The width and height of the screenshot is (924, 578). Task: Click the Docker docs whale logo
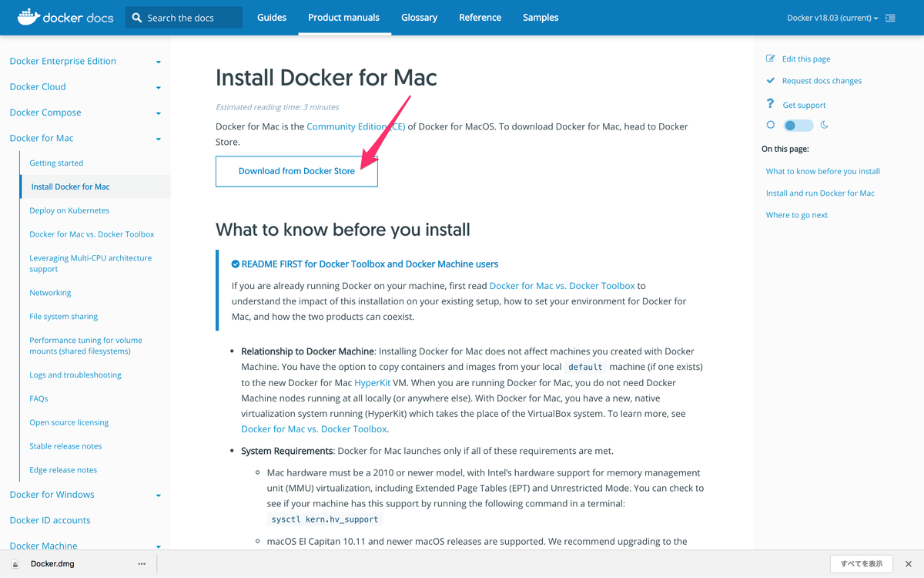[x=28, y=15]
